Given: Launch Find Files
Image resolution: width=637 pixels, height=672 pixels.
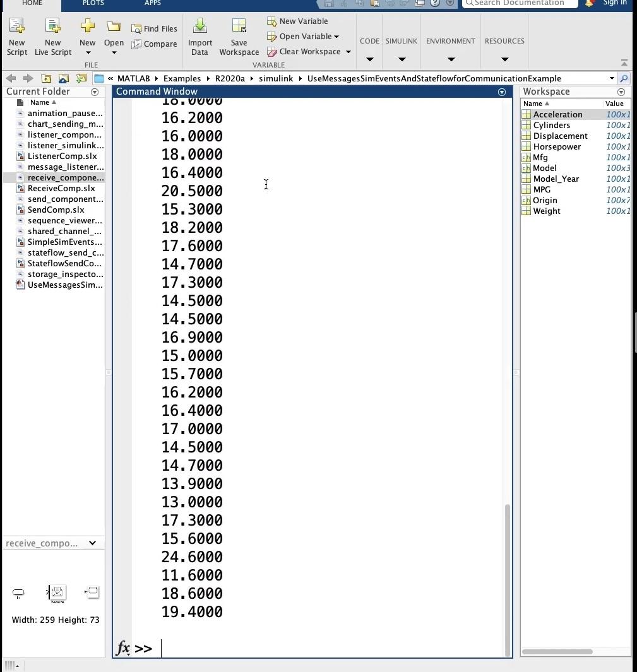Looking at the screenshot, I should 154,28.
